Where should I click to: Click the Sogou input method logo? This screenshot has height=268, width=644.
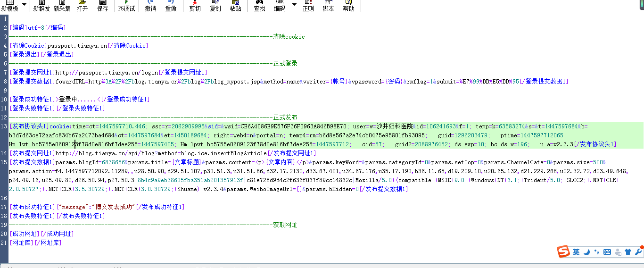point(563,252)
